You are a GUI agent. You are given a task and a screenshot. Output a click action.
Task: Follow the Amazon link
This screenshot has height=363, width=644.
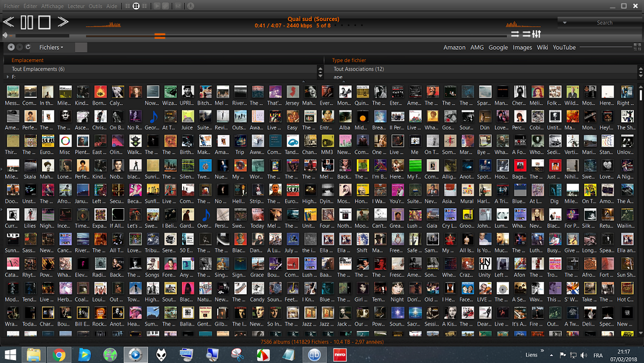coord(454,47)
